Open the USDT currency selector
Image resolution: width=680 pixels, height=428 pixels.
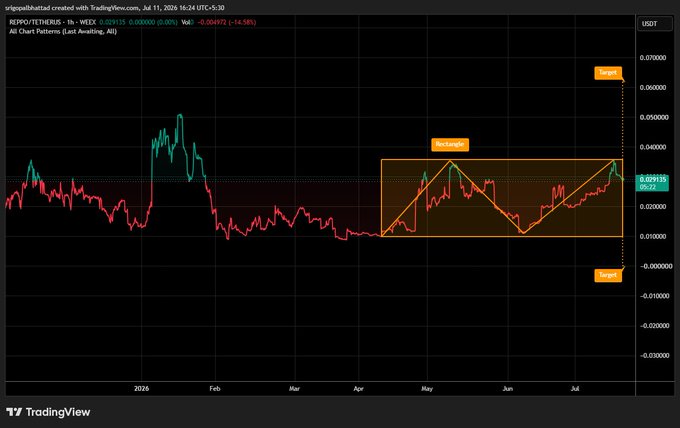click(x=654, y=24)
